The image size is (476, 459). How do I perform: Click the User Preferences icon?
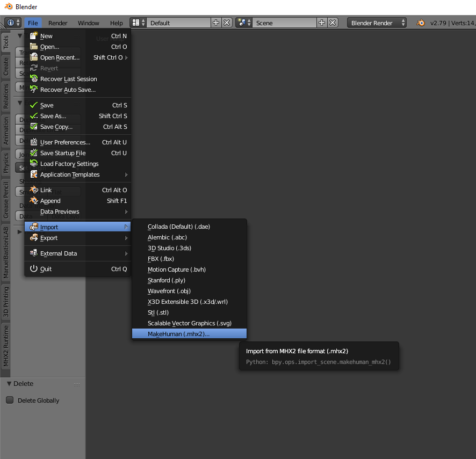point(34,142)
